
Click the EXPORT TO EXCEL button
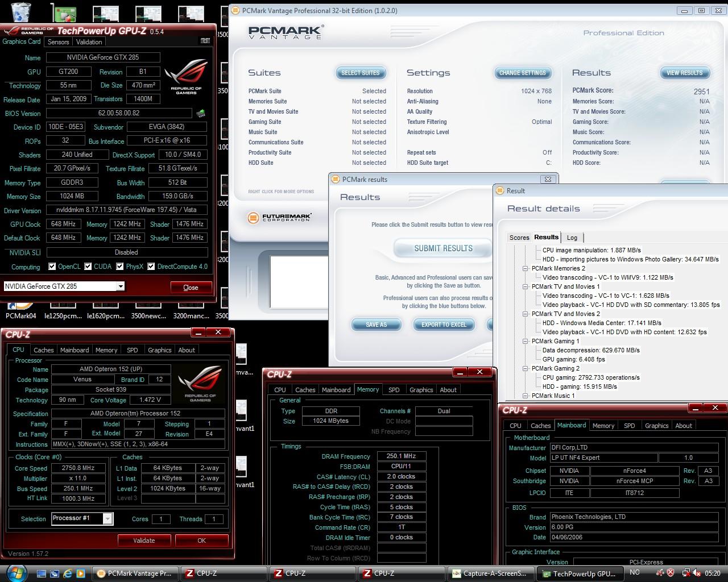(x=444, y=325)
